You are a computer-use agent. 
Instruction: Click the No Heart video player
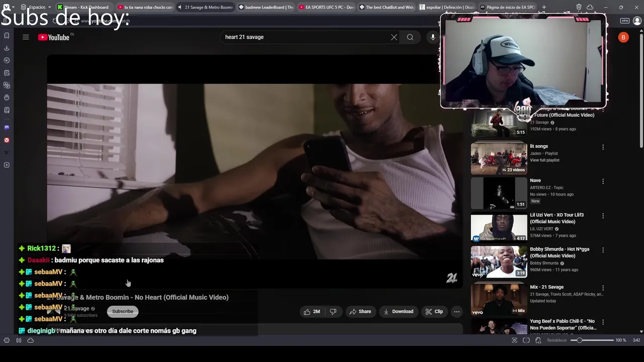(255, 171)
